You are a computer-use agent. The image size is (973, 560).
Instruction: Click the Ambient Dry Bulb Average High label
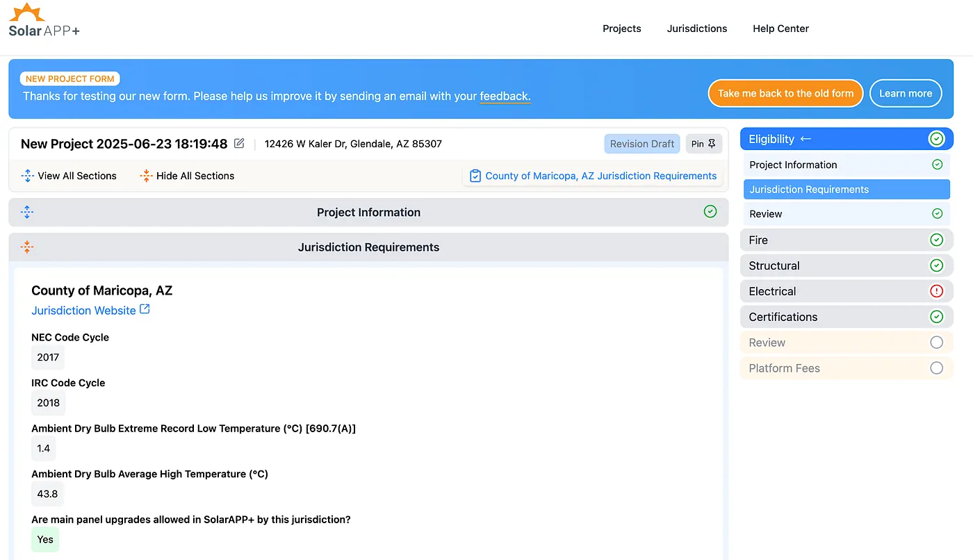click(x=149, y=474)
